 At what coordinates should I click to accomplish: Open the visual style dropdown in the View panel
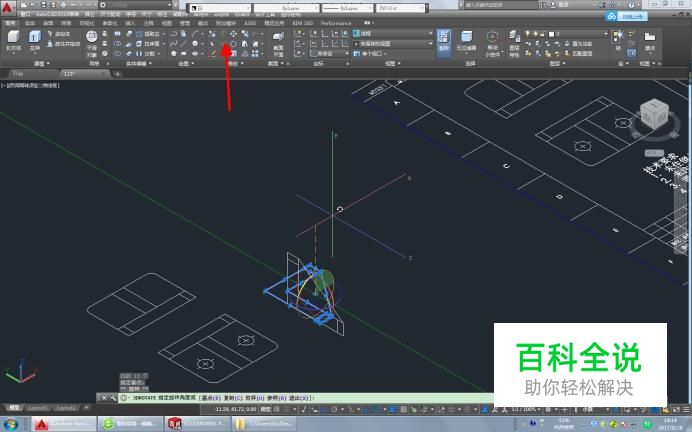[393, 34]
